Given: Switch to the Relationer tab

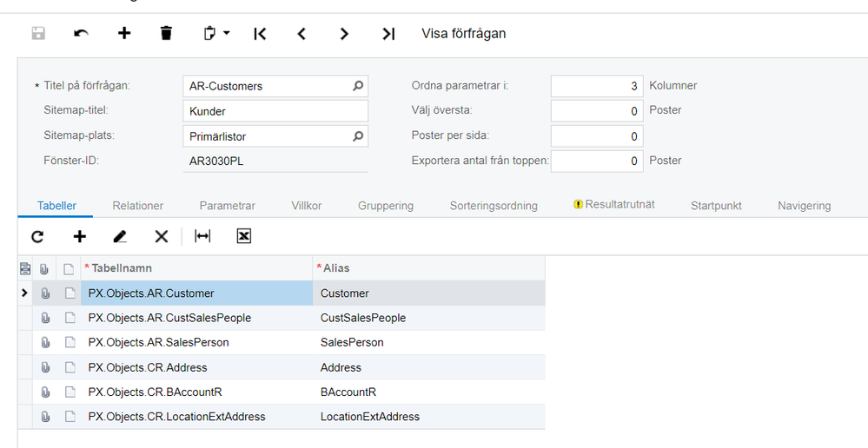Looking at the screenshot, I should point(137,206).
